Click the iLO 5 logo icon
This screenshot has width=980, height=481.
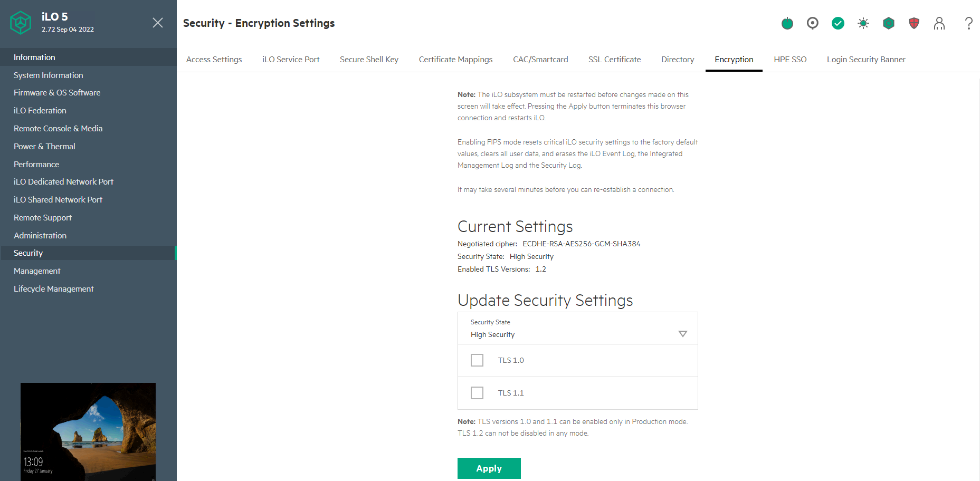click(21, 23)
